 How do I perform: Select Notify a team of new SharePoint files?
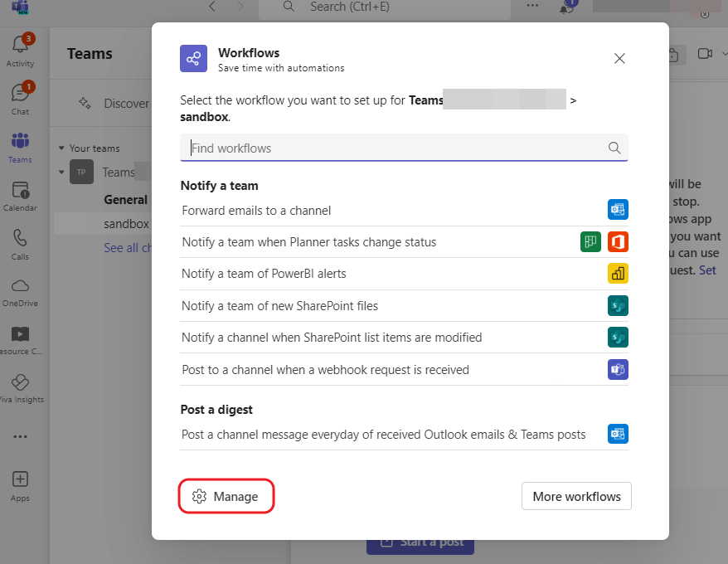(404, 306)
